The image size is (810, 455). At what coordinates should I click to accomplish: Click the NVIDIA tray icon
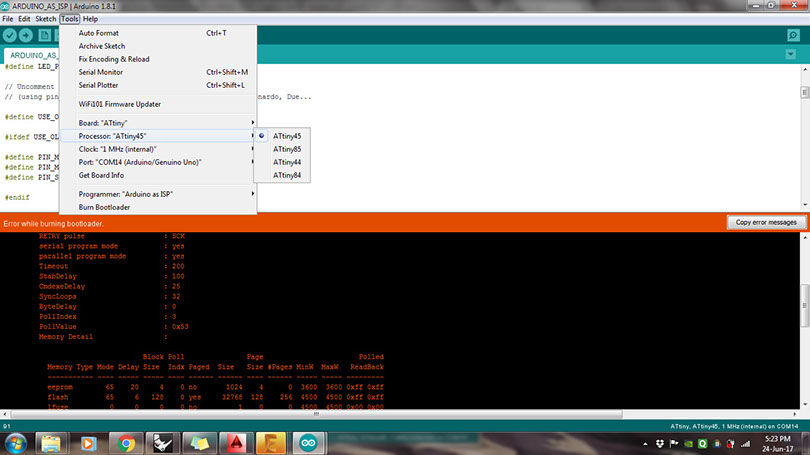click(x=689, y=444)
